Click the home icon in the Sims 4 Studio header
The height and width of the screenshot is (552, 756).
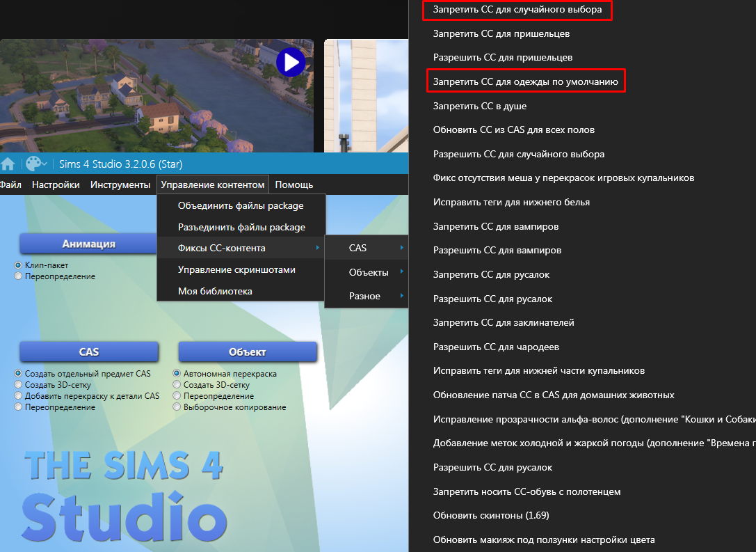click(x=7, y=164)
